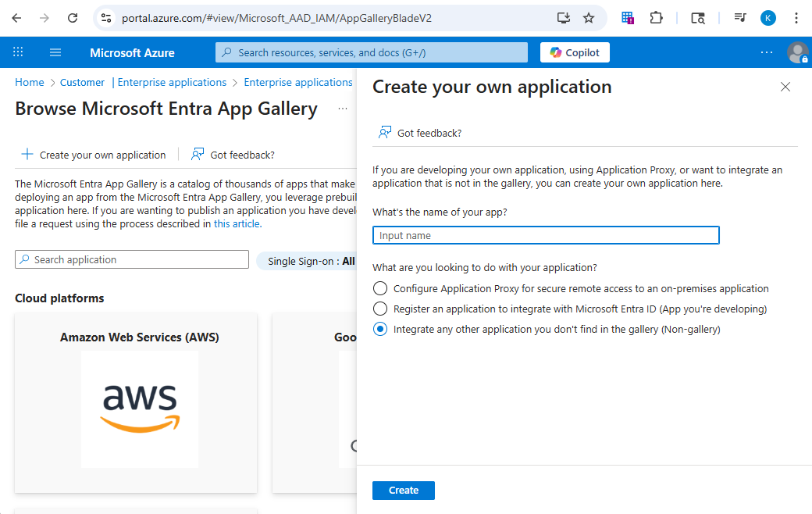The image size is (812, 514).
Task: Click the AWS logo thumbnail
Action: coord(140,409)
